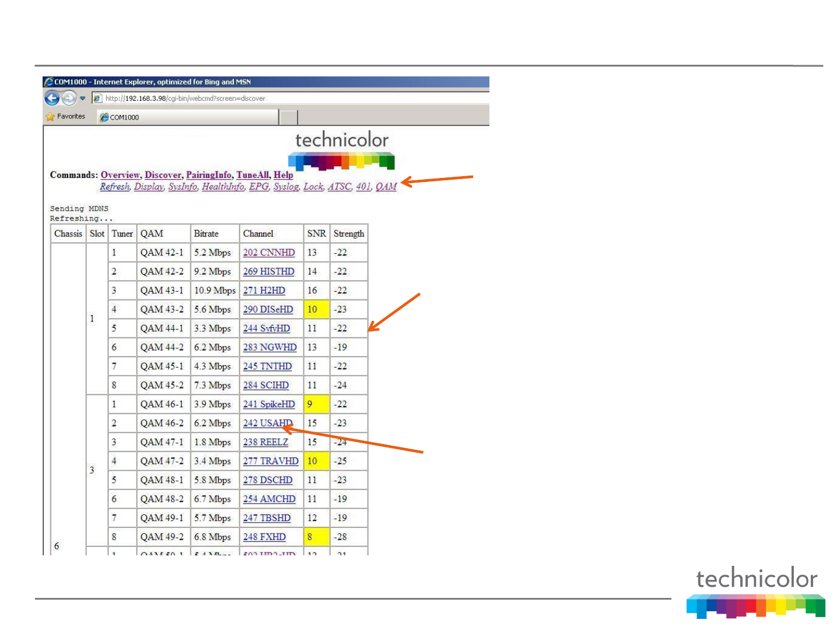Open channel 284 SCIHD link
The image size is (840, 630).
266,385
